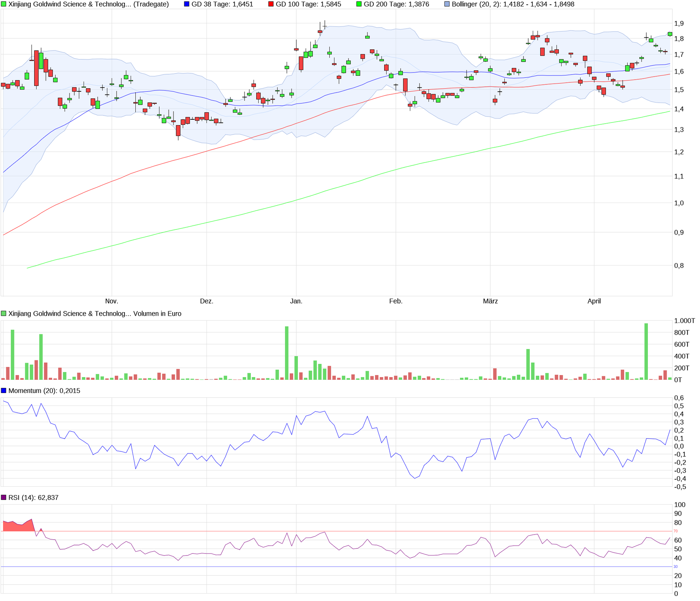This screenshot has width=700, height=601.
Task: Click the GD 38 Tage: 1,6451 label
Action: click(x=222, y=4)
